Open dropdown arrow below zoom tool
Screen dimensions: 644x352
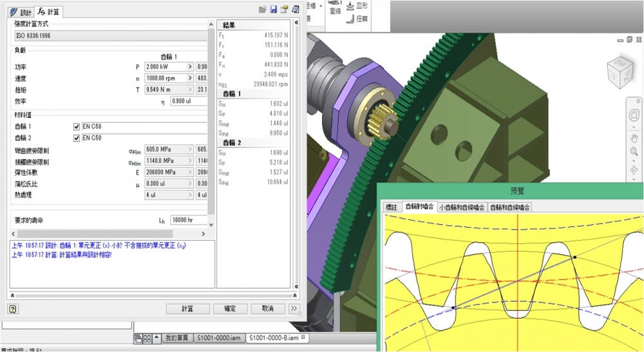pyautogui.click(x=634, y=160)
